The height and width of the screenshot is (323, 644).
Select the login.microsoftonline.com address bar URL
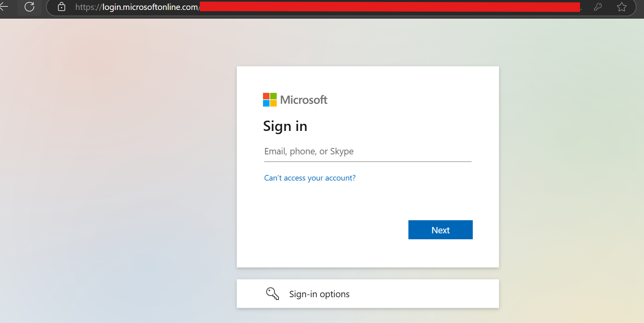[x=137, y=7]
